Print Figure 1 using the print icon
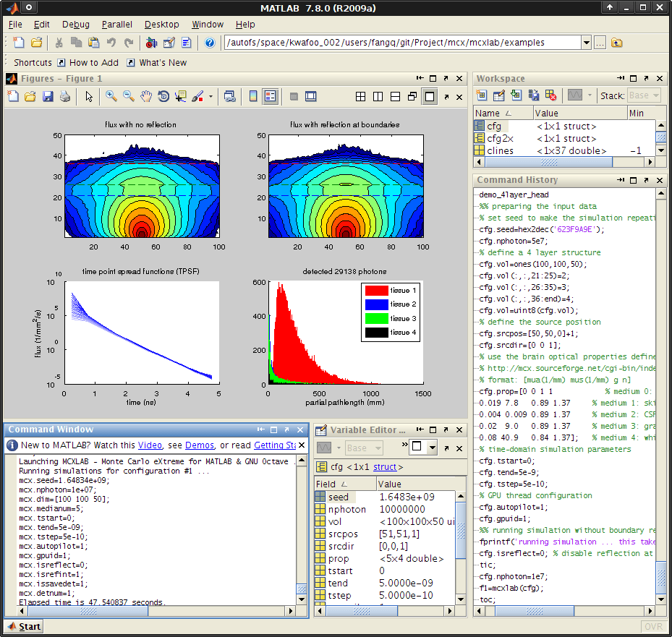The width and height of the screenshot is (672, 637). pyautogui.click(x=64, y=95)
